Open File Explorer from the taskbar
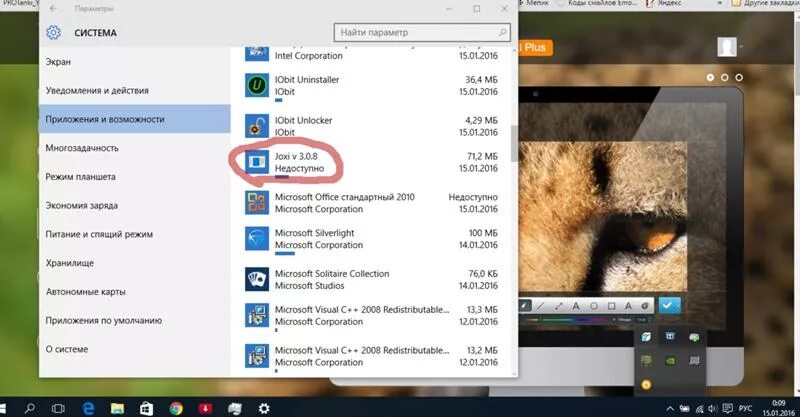This screenshot has height=417, width=800. point(117,408)
